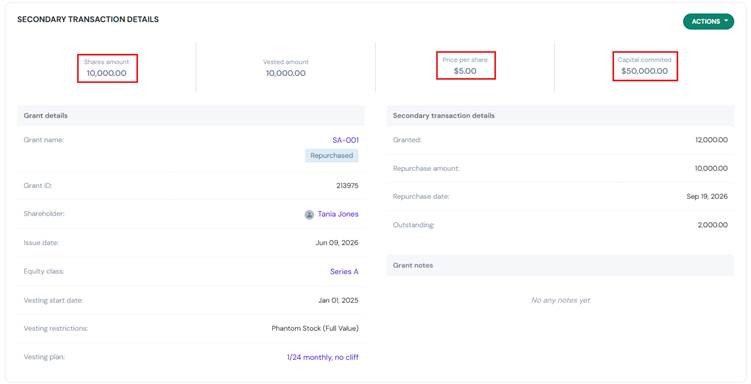The image size is (751, 384).
Task: Click the Repurchase date Sep 19, 2026
Action: 707,196
